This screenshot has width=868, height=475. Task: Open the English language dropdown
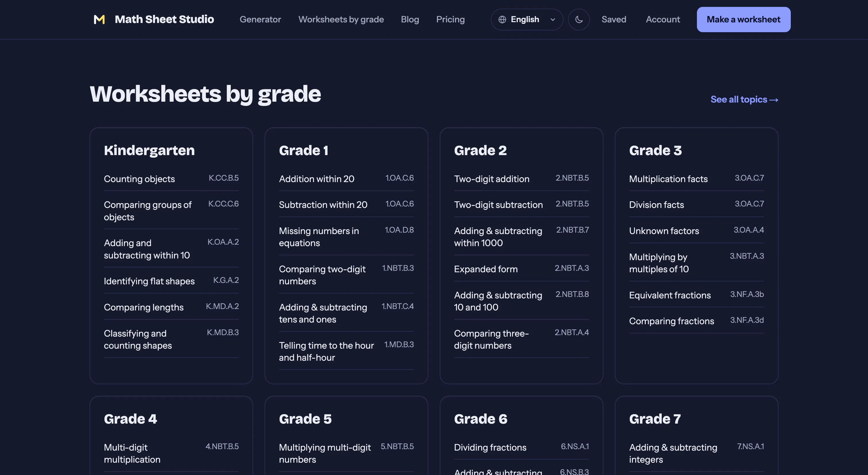pyautogui.click(x=527, y=20)
